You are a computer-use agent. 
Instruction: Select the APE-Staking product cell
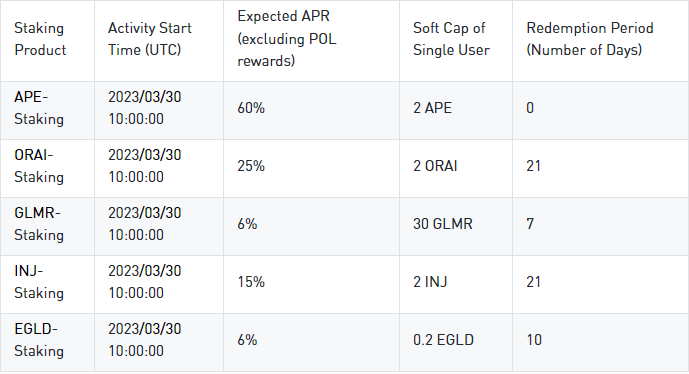[39, 108]
